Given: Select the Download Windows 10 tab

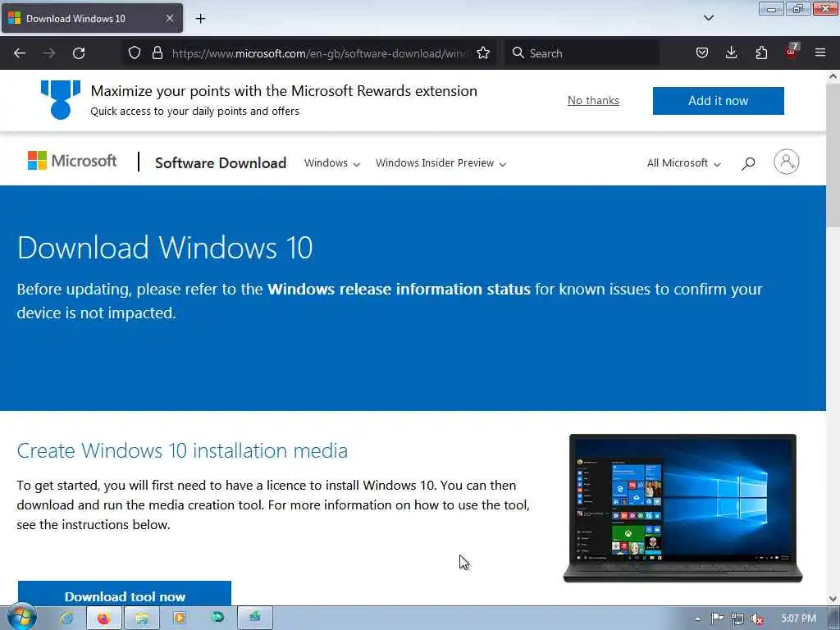Looking at the screenshot, I should 92,18.
